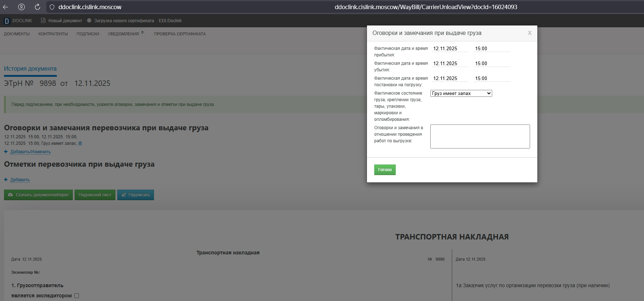
Task: Click the unloading remarks text area
Action: pyautogui.click(x=480, y=136)
